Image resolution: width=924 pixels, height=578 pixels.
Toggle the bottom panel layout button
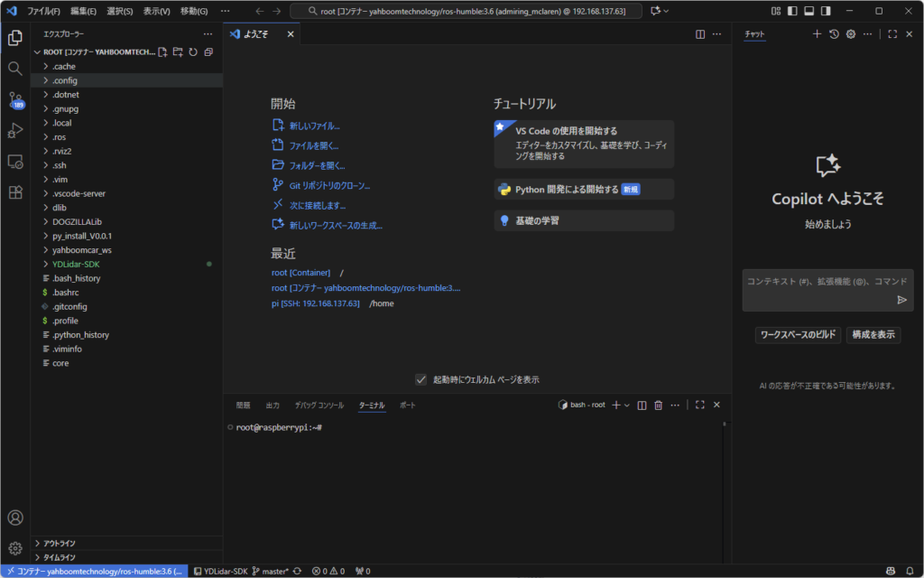[x=808, y=11]
